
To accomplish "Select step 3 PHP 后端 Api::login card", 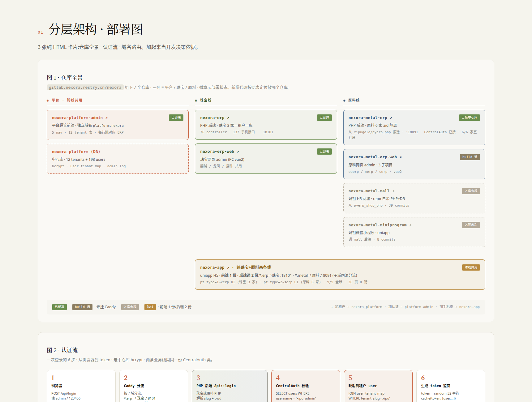I will click(x=230, y=386).
